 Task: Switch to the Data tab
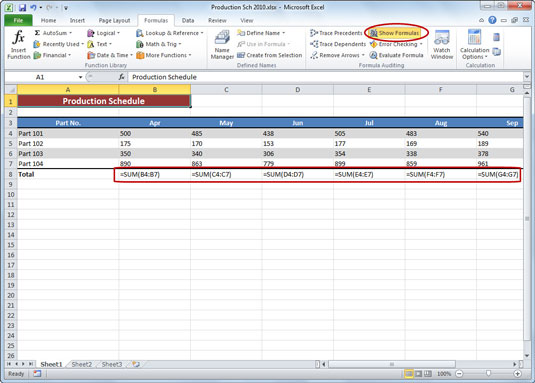188,20
